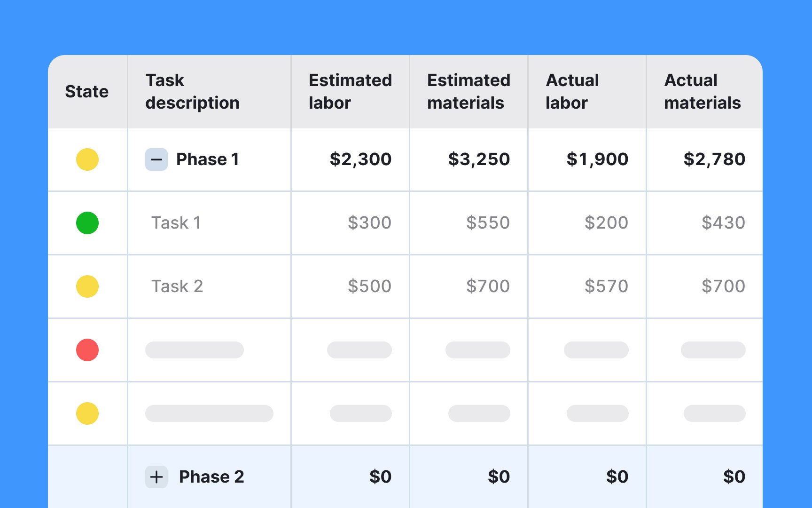Click the green state dot for Task 1
This screenshot has width=812, height=508.
[87, 223]
